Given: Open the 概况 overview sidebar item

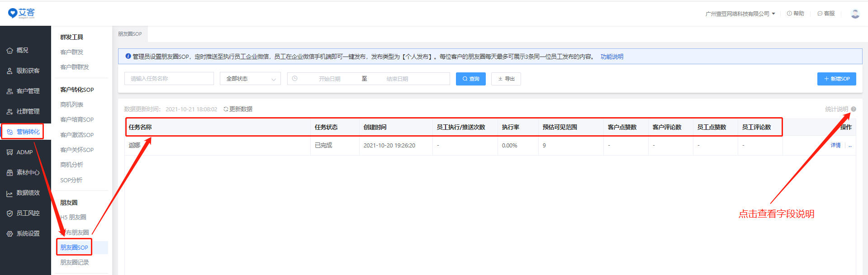Looking at the screenshot, I should [x=22, y=50].
